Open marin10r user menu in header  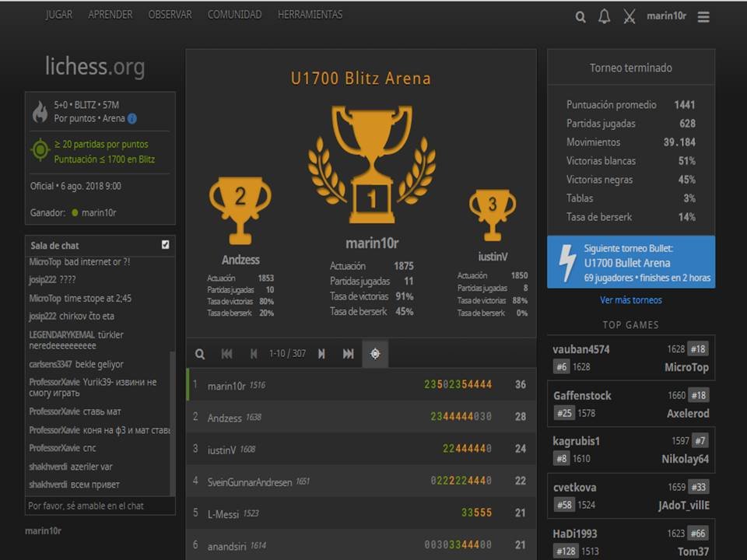[x=666, y=16]
